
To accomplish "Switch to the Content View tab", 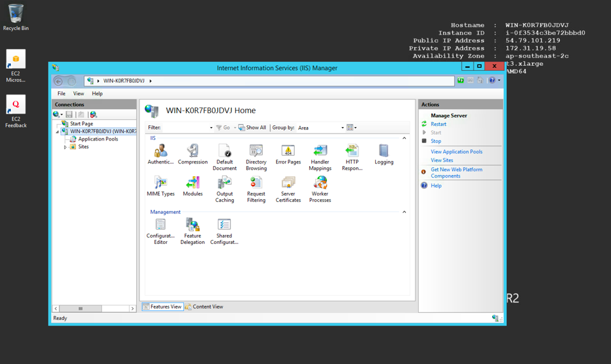I will (x=204, y=307).
